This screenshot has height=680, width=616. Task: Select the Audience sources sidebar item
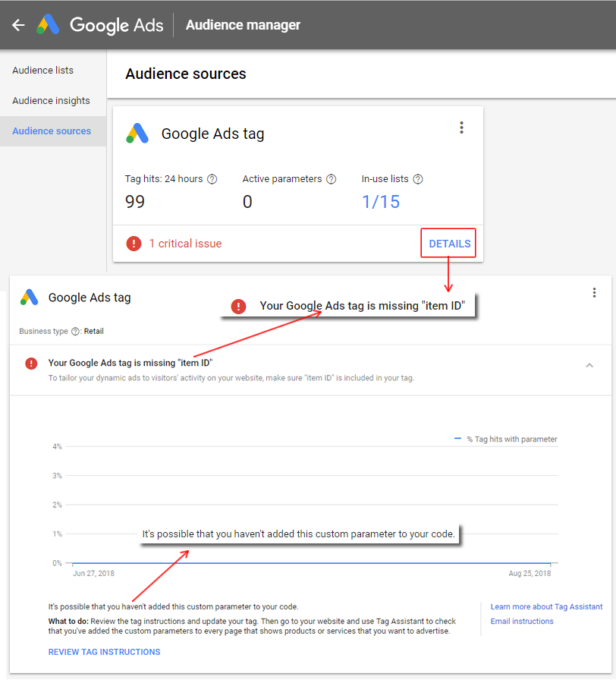click(x=52, y=131)
